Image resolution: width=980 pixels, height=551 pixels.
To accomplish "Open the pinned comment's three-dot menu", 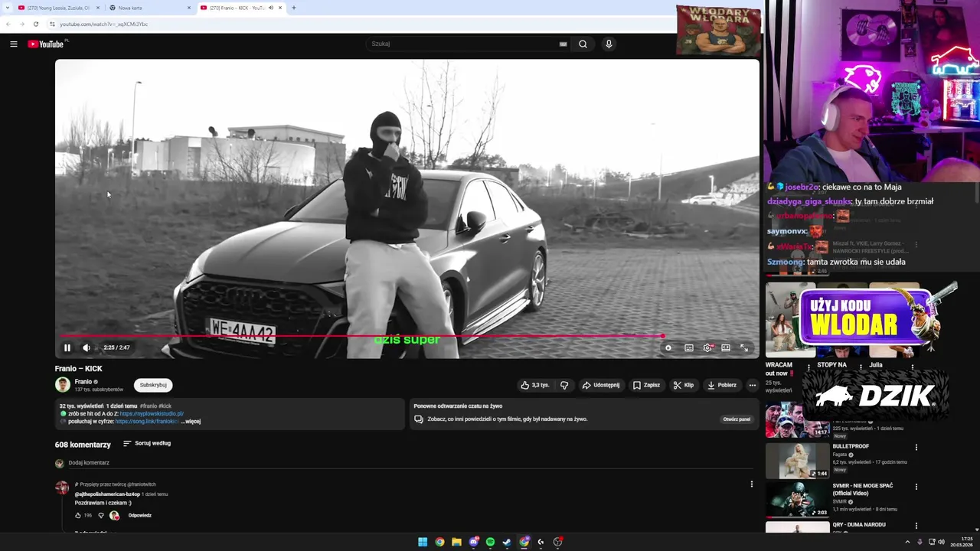I will [752, 484].
